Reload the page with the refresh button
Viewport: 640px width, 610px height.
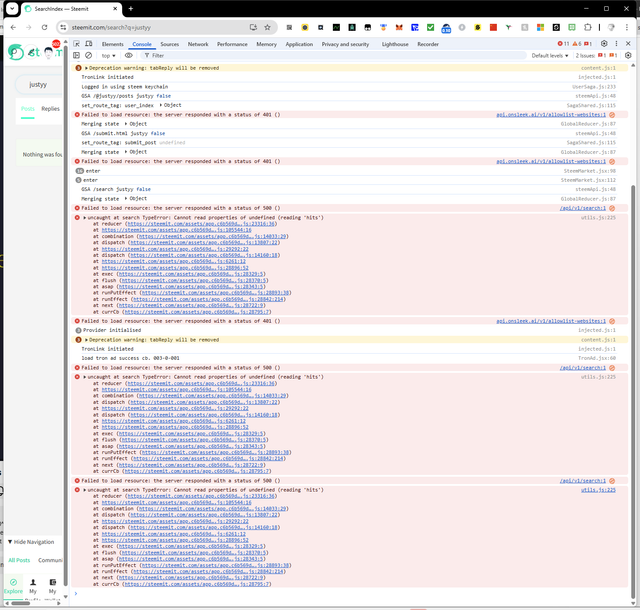tap(46, 27)
